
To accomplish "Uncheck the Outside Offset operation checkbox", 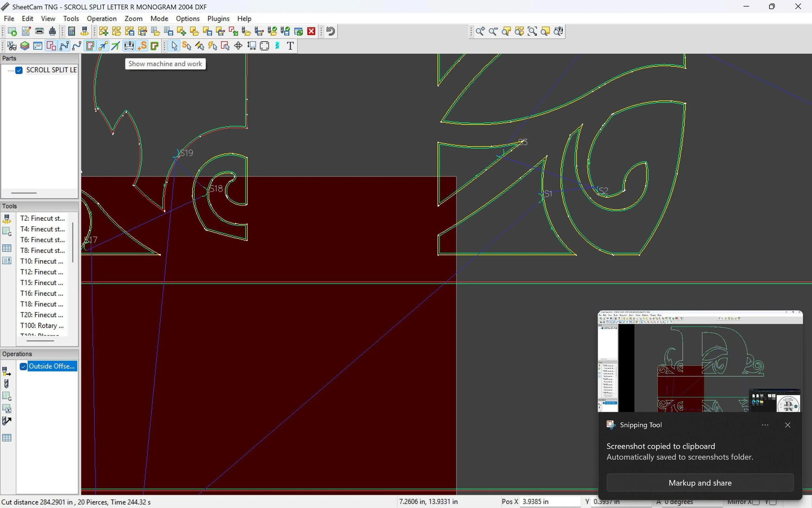I will 23,366.
